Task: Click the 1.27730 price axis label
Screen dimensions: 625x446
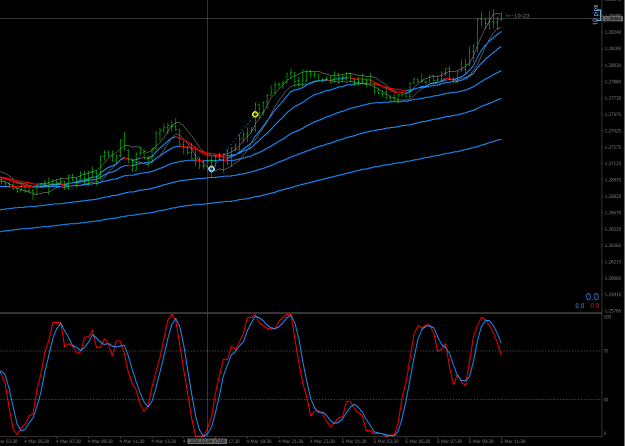Action: (x=613, y=98)
